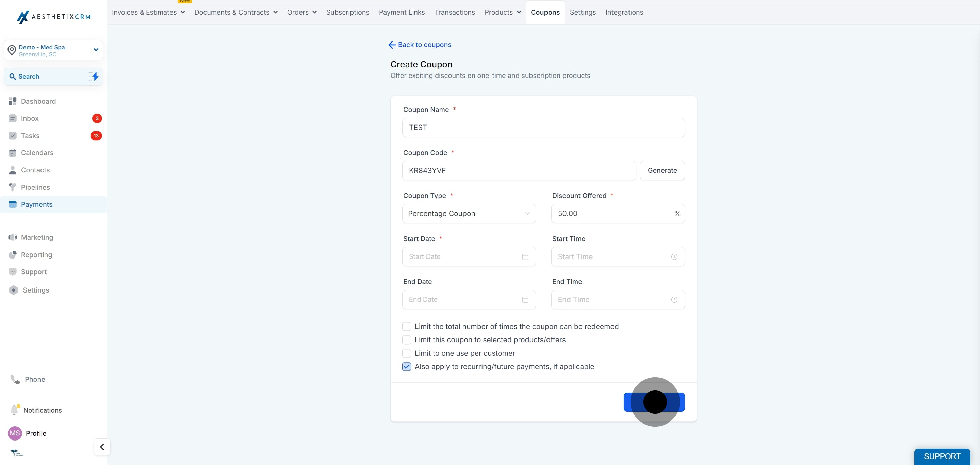Click the blue submit button in the coupon form
This screenshot has width=980, height=465.
(654, 402)
